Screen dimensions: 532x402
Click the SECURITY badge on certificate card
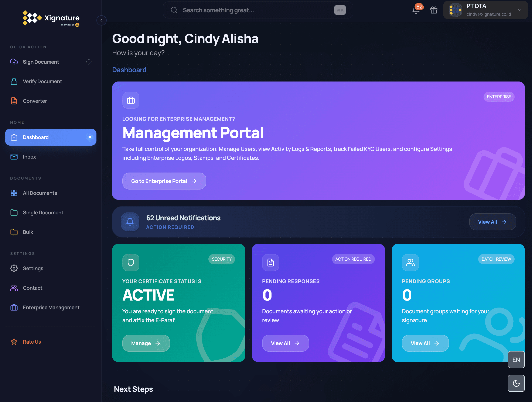pos(222,259)
